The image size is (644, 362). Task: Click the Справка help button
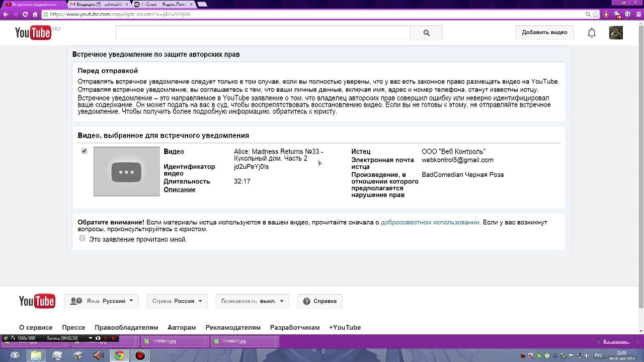(320, 301)
